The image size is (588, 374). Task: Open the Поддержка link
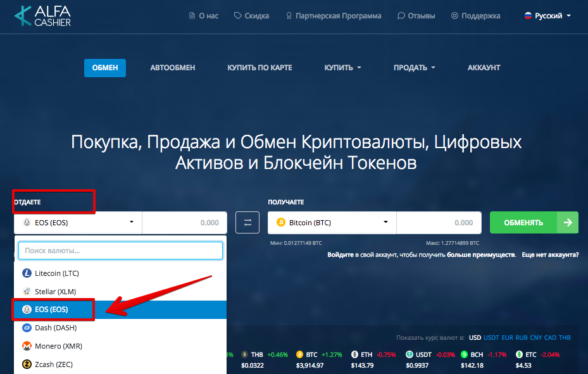475,16
